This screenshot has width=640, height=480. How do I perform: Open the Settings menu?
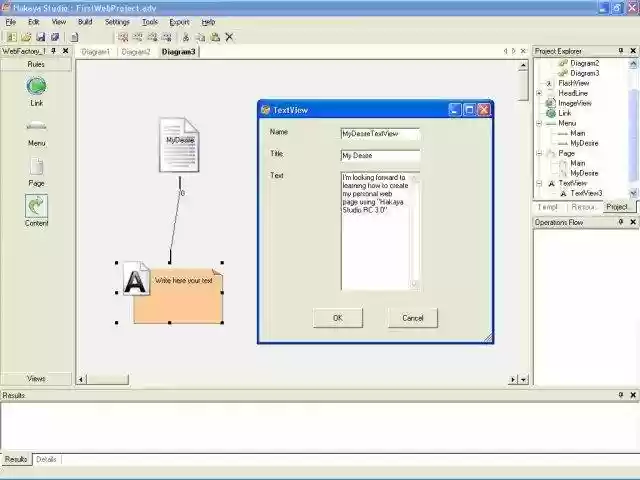(x=117, y=22)
